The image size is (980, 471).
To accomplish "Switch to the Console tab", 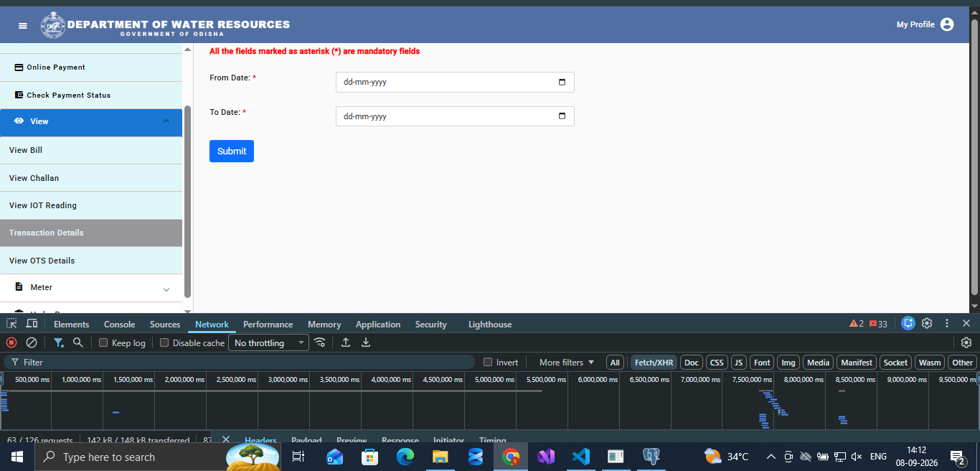I will tap(119, 325).
